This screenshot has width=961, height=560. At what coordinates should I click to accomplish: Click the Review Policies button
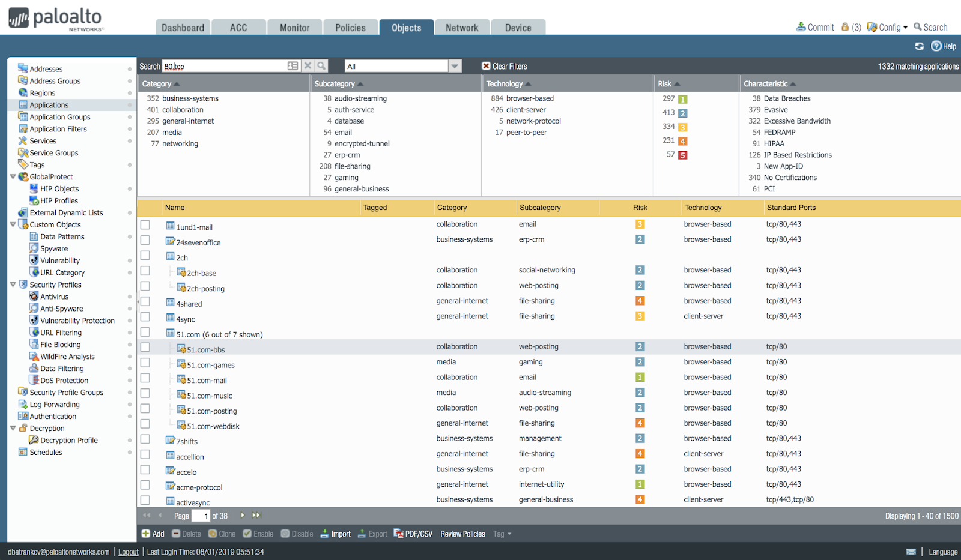pyautogui.click(x=462, y=534)
